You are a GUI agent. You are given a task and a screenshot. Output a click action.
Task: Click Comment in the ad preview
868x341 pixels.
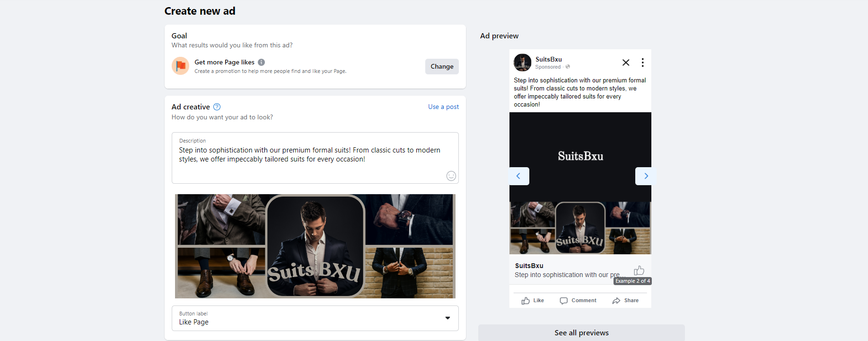[578, 301]
